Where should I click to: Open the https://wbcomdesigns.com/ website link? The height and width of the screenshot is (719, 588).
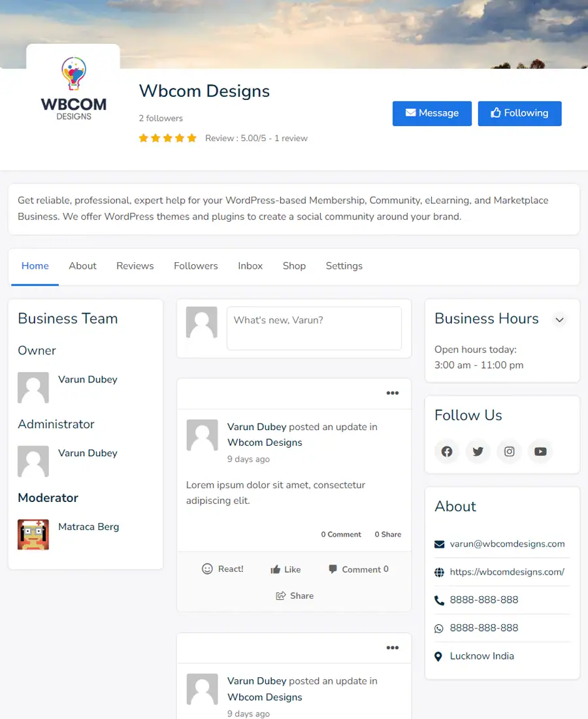click(507, 572)
